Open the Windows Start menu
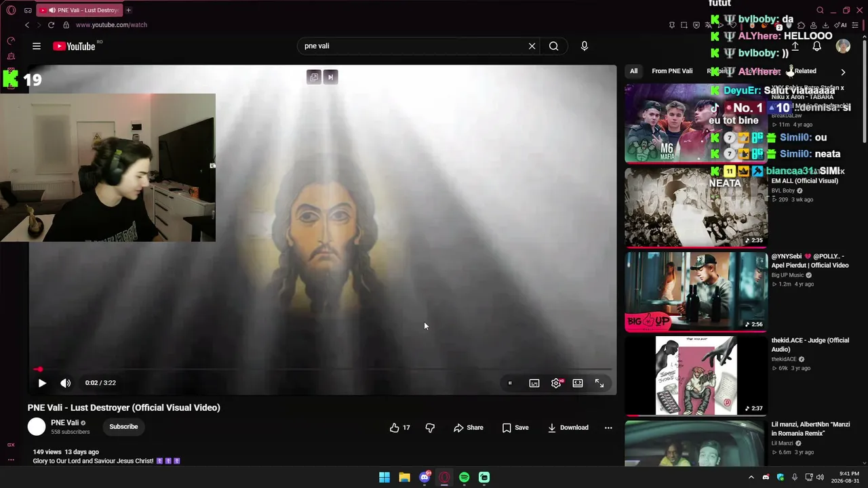 384,477
